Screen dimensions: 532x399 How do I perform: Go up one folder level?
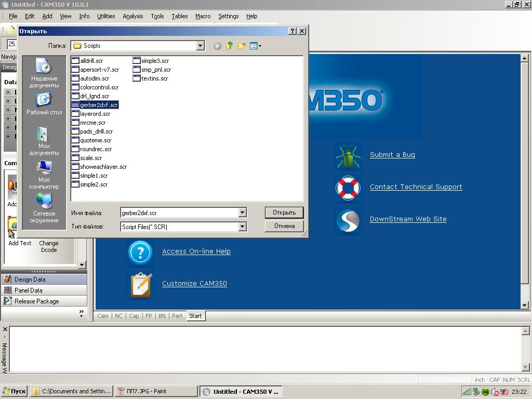click(229, 46)
